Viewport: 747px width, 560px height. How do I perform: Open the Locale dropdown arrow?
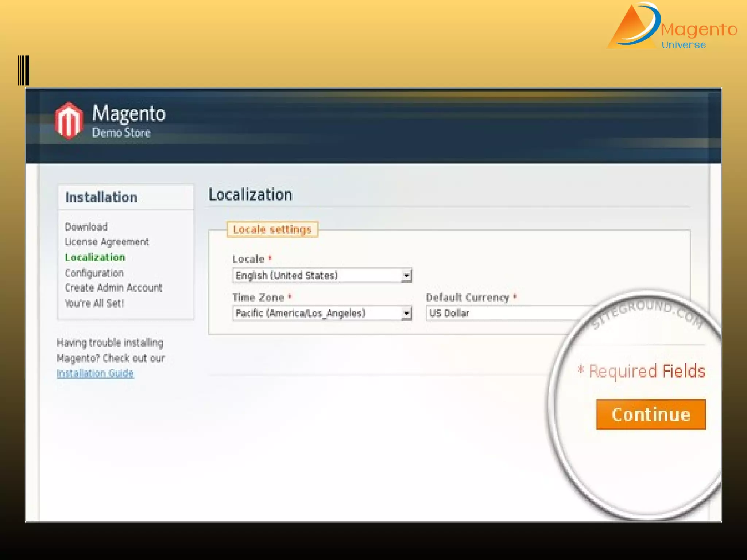click(x=406, y=276)
